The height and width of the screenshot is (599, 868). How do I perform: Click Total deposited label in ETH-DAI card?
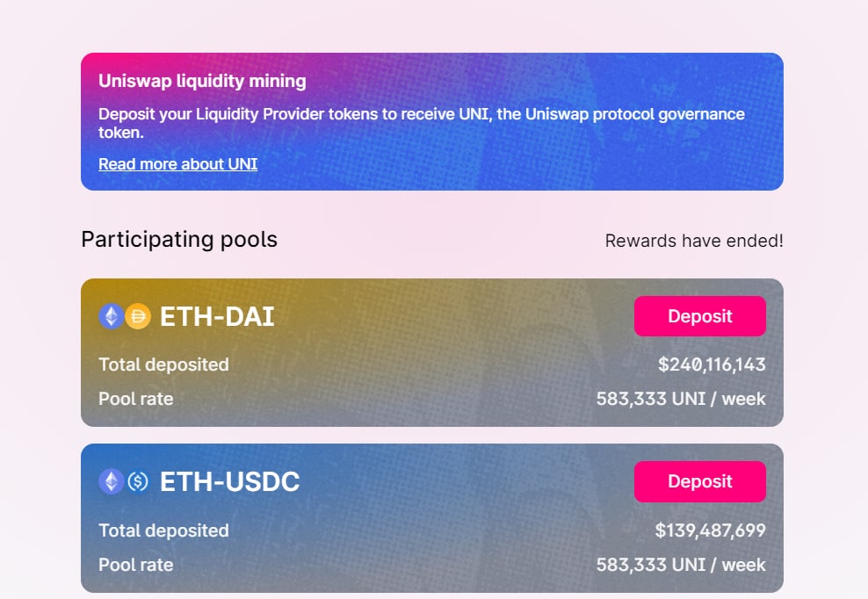pos(163,364)
